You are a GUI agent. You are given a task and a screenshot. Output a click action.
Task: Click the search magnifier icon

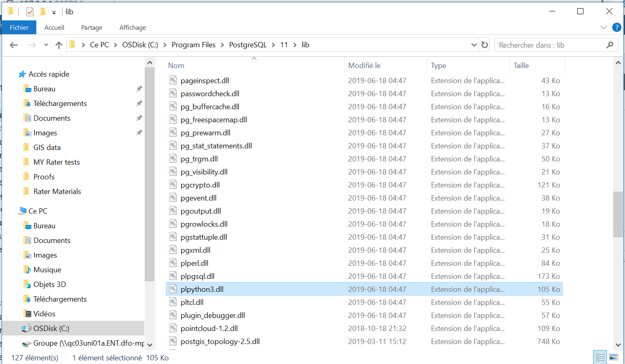610,45
